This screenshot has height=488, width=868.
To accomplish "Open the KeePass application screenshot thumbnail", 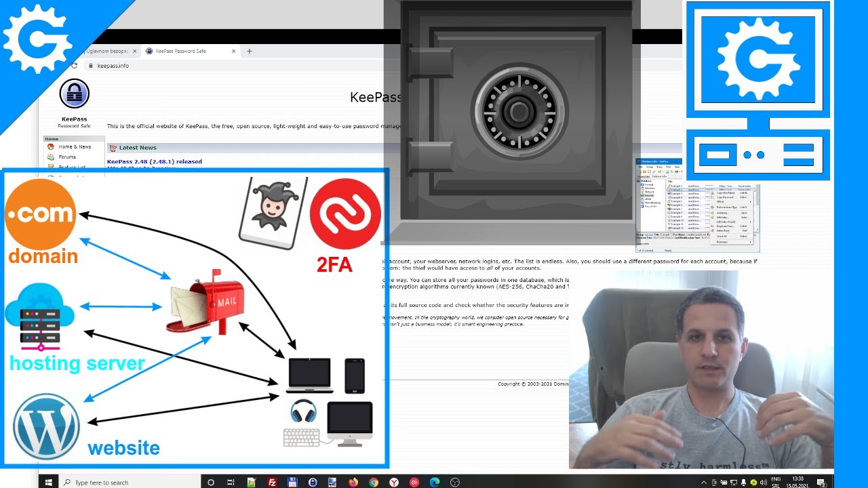I will [697, 205].
